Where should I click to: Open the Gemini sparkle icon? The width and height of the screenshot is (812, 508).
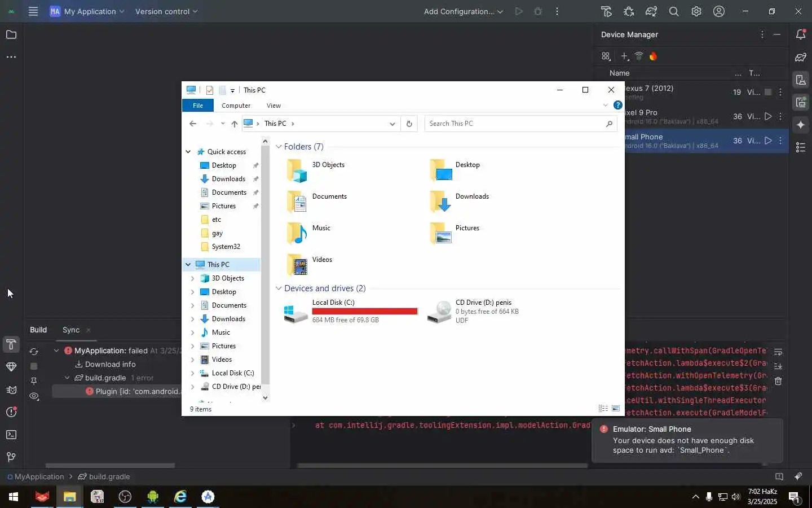pos(801,125)
